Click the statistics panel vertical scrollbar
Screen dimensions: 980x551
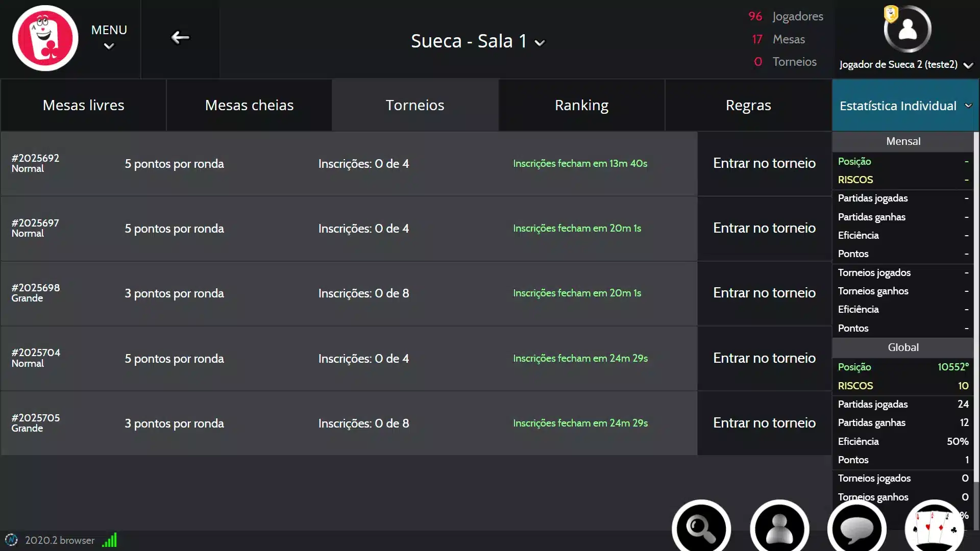point(976,306)
